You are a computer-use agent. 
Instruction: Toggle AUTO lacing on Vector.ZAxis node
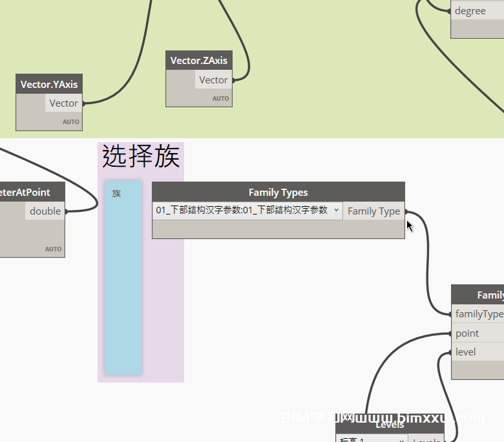pyautogui.click(x=220, y=99)
